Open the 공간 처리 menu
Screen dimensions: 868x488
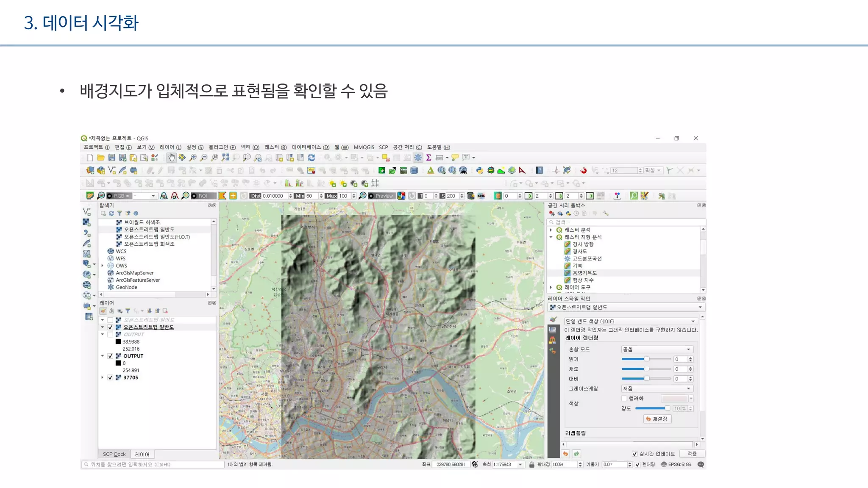[407, 147]
